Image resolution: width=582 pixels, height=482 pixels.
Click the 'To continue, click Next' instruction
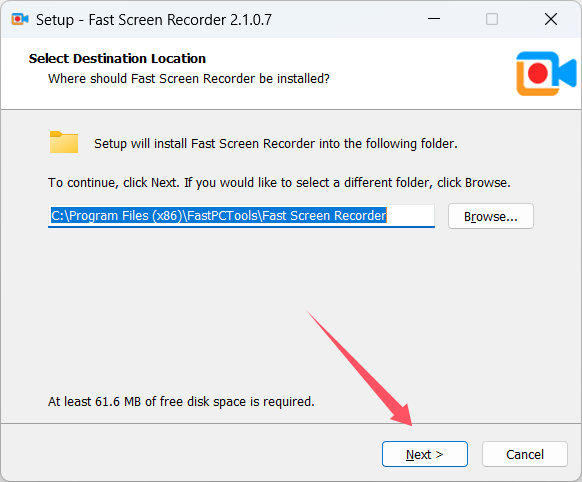279,183
